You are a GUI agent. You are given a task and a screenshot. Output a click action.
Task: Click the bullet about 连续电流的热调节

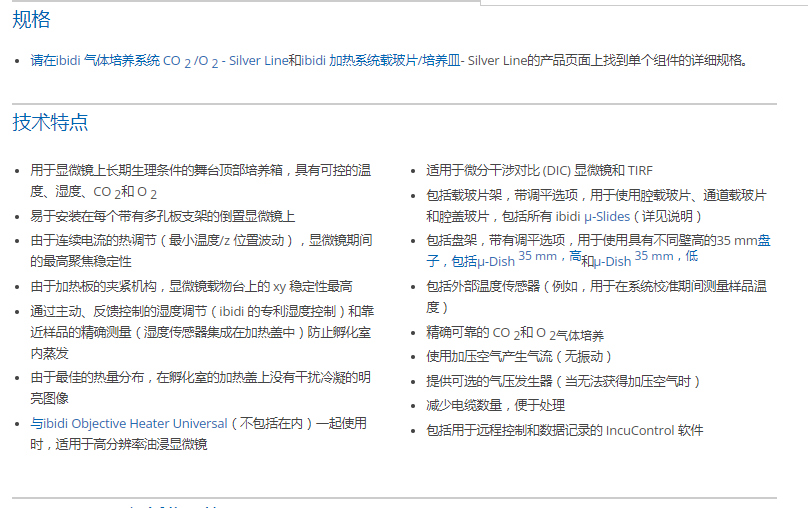tap(201, 251)
